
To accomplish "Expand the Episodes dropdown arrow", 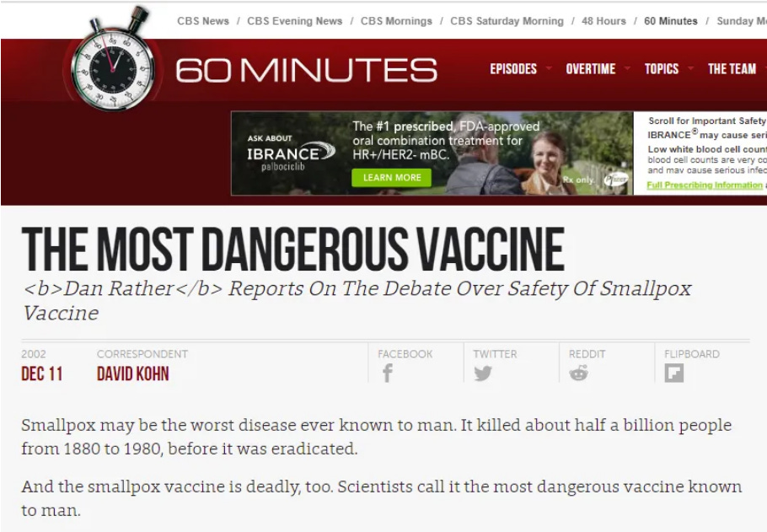I will tap(549, 68).
